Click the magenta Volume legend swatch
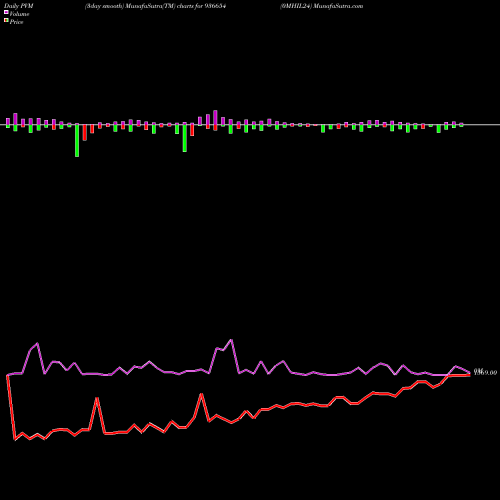Screen dimensions: 500x500 6,12
